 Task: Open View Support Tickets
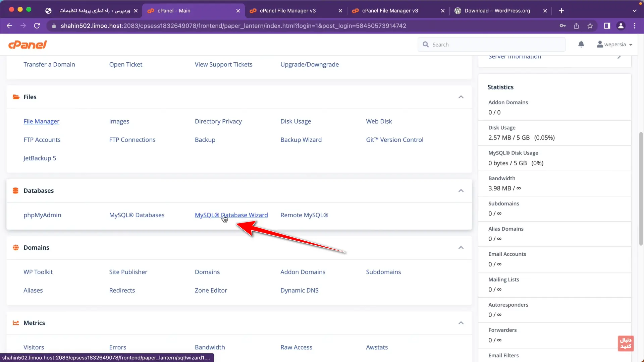223,65
